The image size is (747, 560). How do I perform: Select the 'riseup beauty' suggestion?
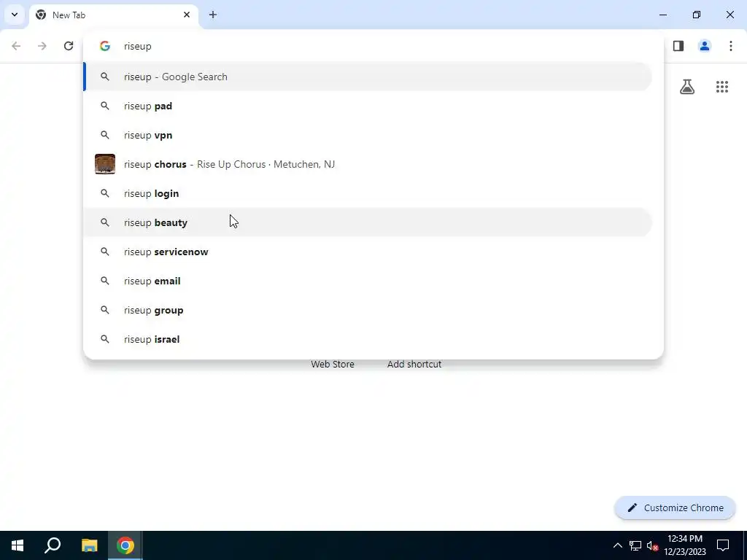[x=368, y=222]
